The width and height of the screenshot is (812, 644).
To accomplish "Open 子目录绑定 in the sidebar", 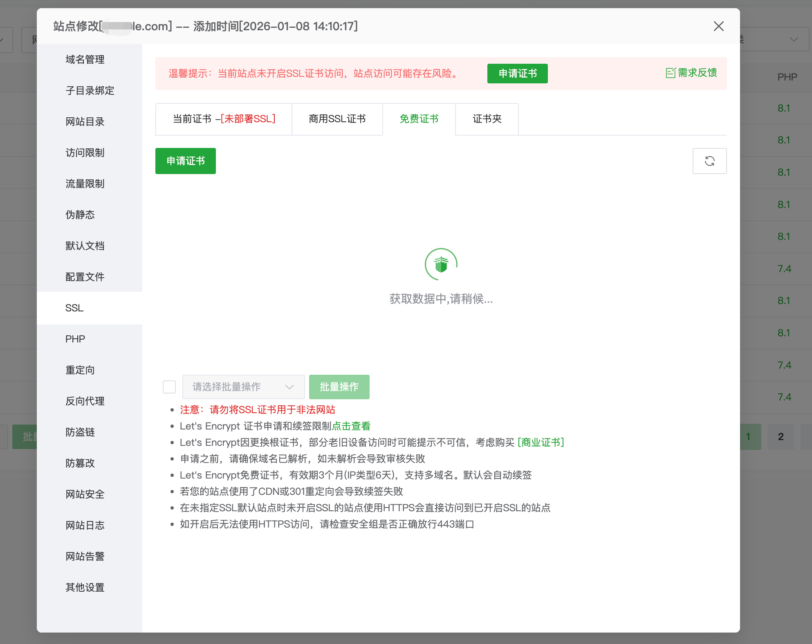I will pyautogui.click(x=90, y=91).
